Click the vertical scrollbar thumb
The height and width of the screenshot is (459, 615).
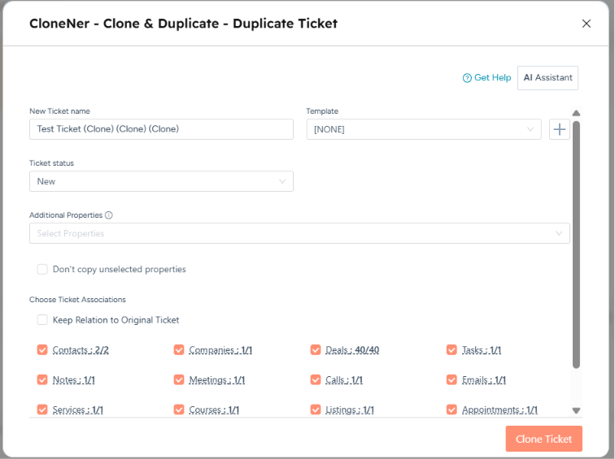click(576, 245)
